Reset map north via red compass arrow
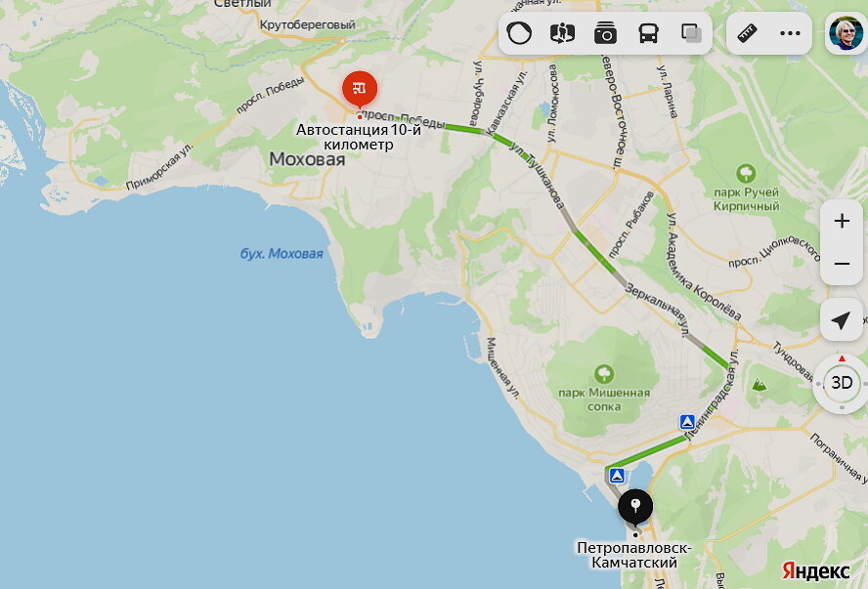 [842, 358]
